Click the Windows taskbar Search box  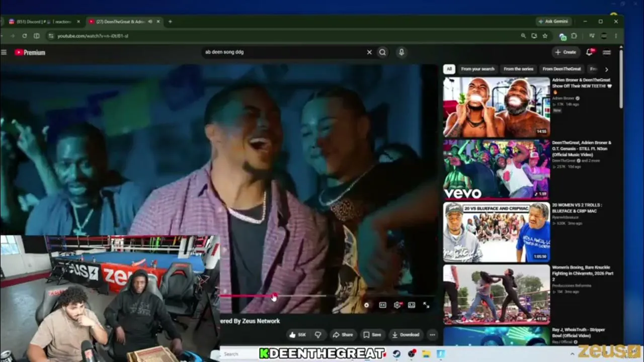coord(239,354)
